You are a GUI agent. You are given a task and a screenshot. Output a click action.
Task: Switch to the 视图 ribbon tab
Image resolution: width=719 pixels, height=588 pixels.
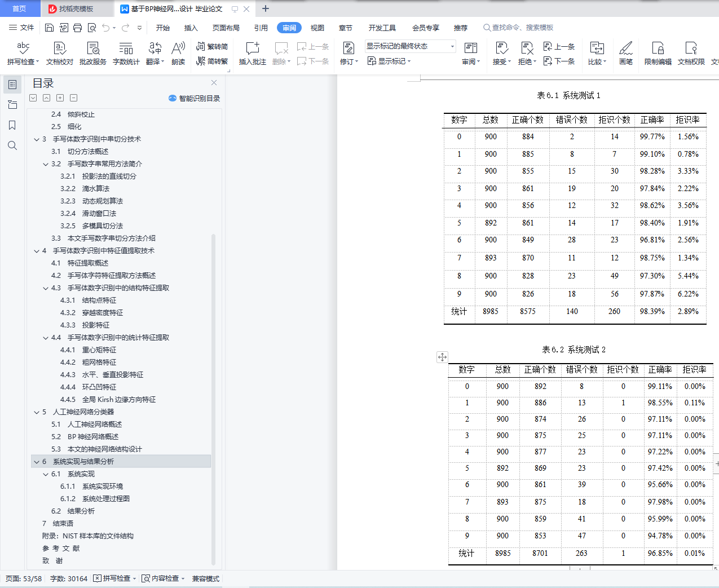click(x=317, y=28)
